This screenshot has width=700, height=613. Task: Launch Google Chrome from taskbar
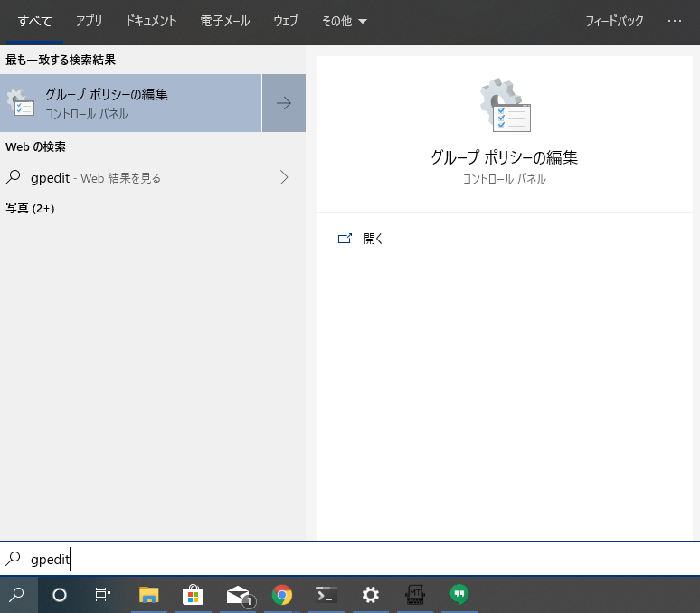click(282, 595)
